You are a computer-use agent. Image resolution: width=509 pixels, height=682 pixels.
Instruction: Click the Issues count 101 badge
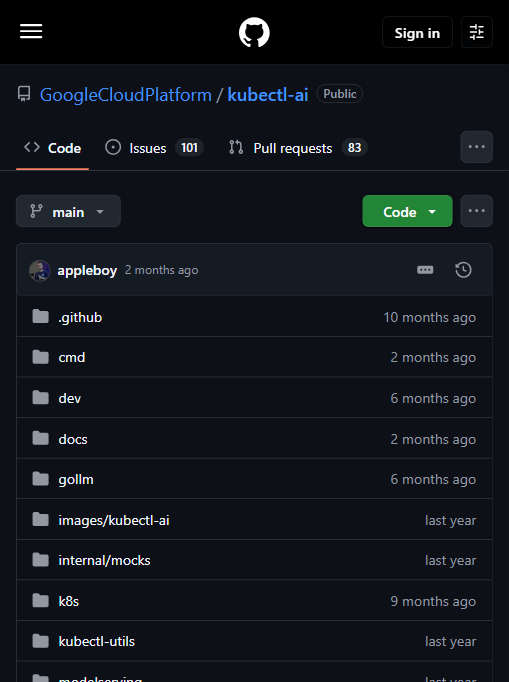(x=189, y=148)
